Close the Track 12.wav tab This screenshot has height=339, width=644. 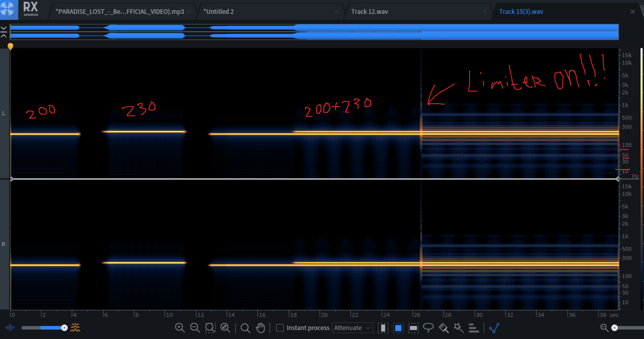[x=485, y=12]
